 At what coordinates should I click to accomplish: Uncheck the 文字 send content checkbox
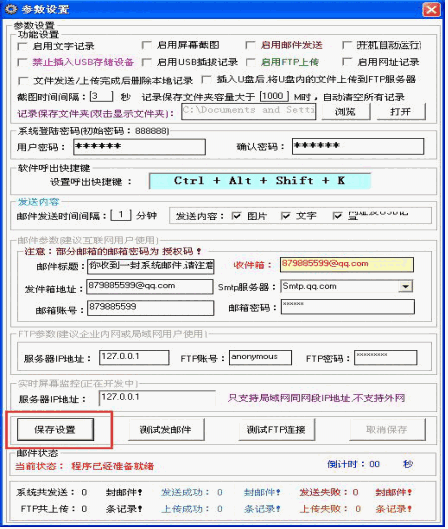point(286,216)
